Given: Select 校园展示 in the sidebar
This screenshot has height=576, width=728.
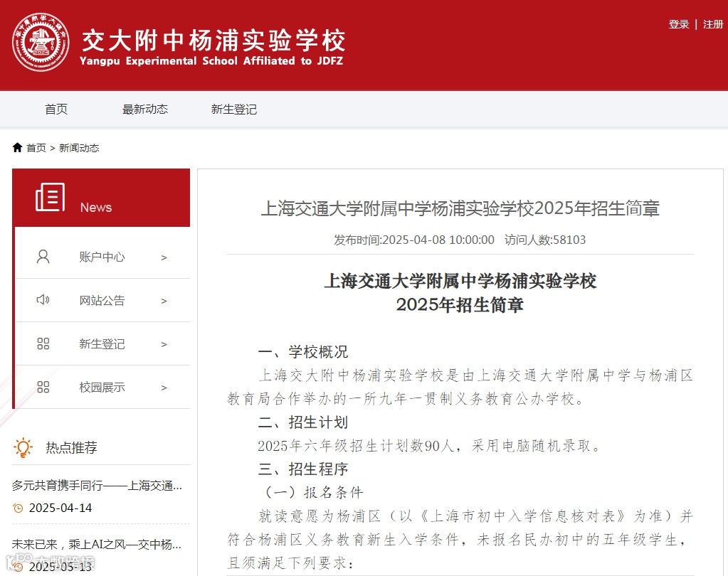Looking at the screenshot, I should (102, 388).
